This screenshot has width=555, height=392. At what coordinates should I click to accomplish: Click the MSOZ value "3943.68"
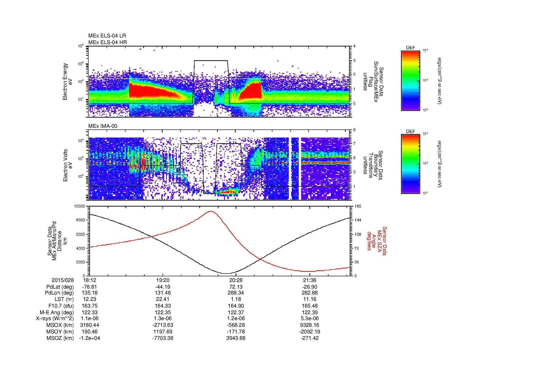pos(236,338)
